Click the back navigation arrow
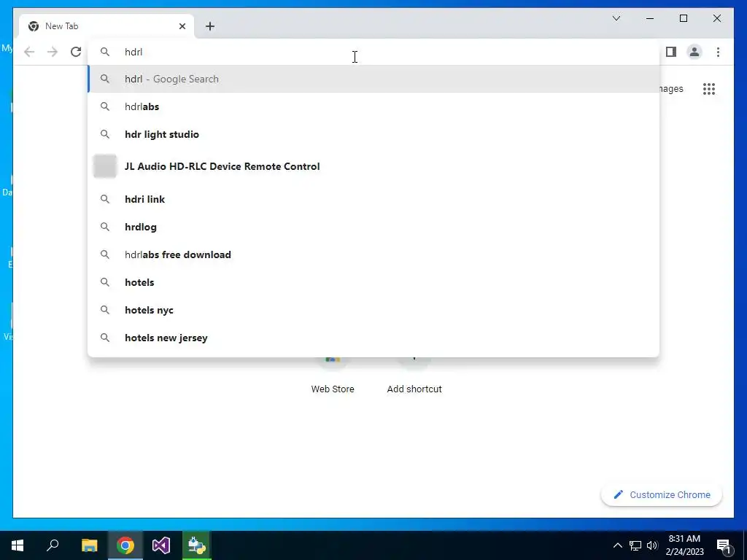Image resolution: width=747 pixels, height=560 pixels. click(29, 52)
